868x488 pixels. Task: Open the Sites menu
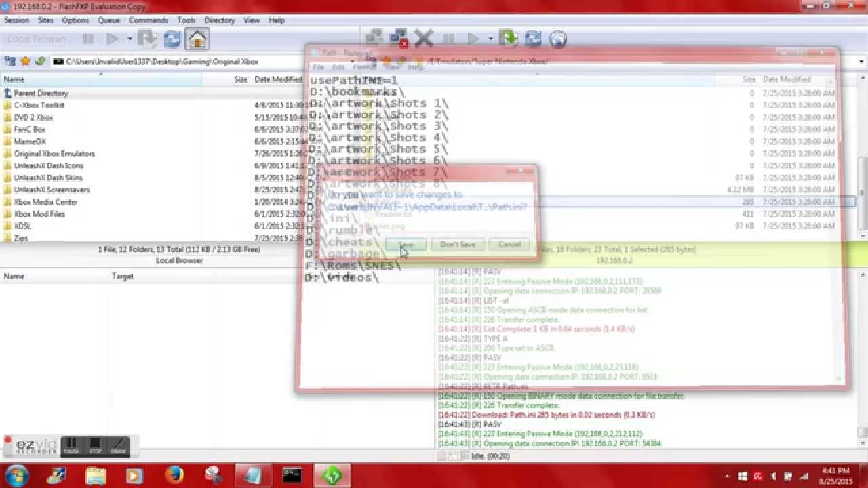(45, 20)
